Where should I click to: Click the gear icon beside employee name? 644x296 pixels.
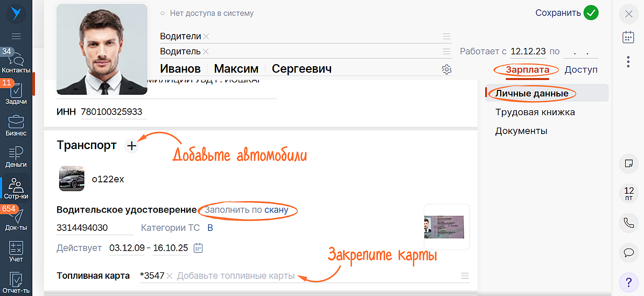click(446, 69)
